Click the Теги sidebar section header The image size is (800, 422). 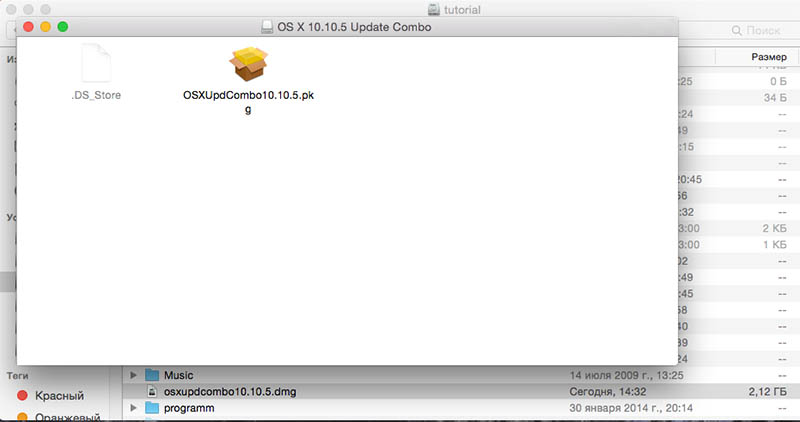pyautogui.click(x=17, y=375)
